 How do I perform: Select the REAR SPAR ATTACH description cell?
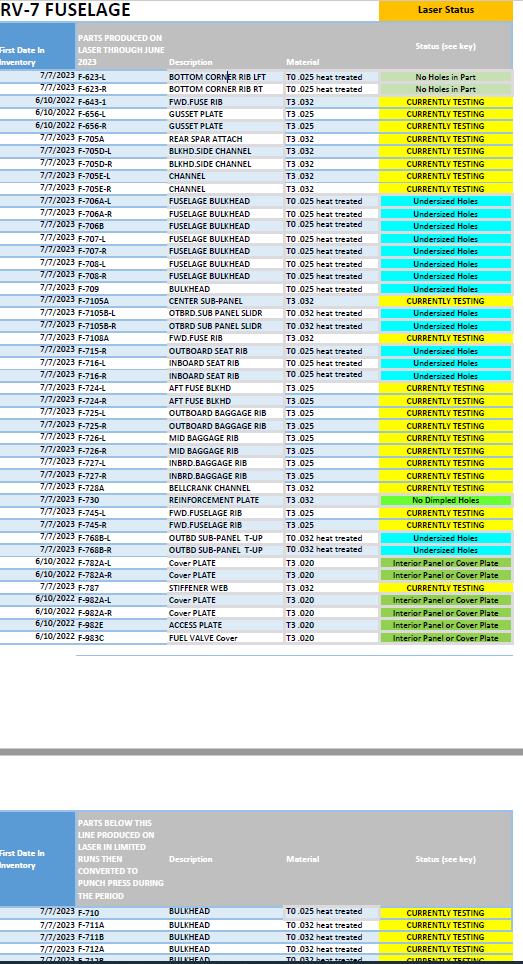[x=226, y=139]
